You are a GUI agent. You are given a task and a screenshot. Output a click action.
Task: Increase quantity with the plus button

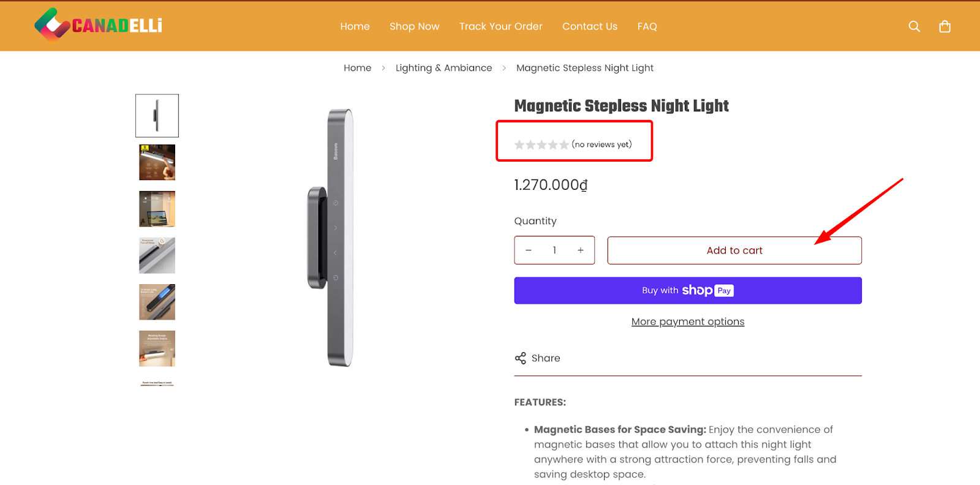click(x=581, y=250)
